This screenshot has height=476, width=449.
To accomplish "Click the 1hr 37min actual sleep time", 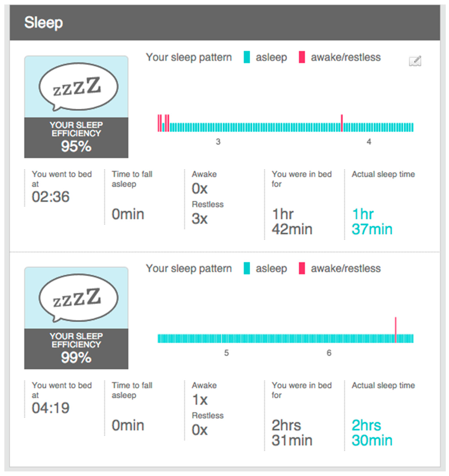I will coord(372,222).
